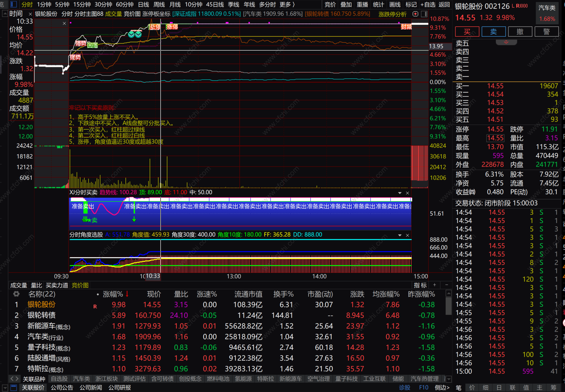
Task: Click the blue window icon in bottom bar
Action: coord(13,388)
